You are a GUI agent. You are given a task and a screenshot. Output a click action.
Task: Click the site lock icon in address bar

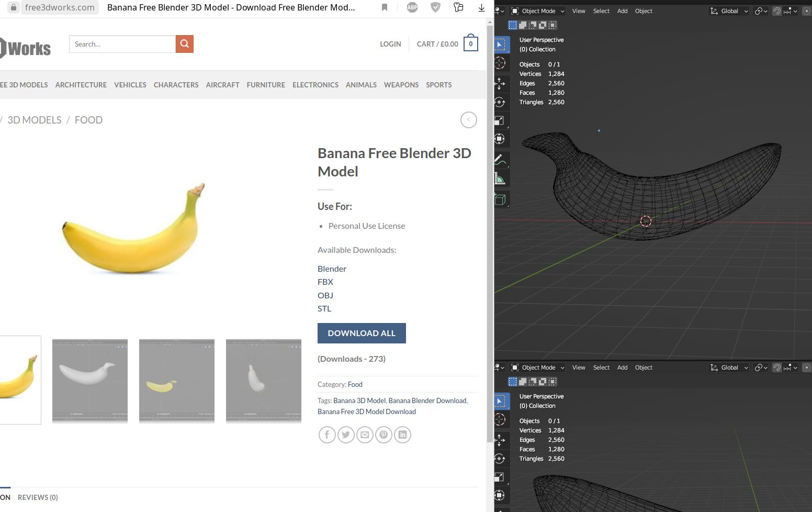(x=14, y=7)
